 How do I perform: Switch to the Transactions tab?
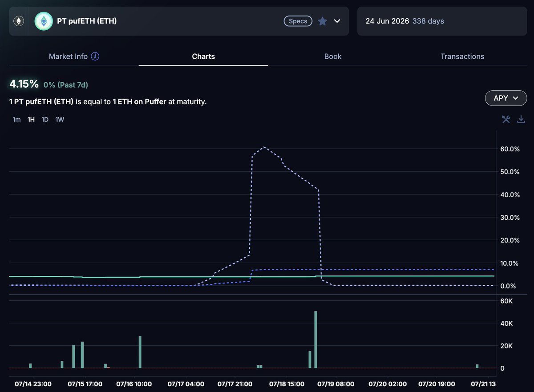point(462,57)
